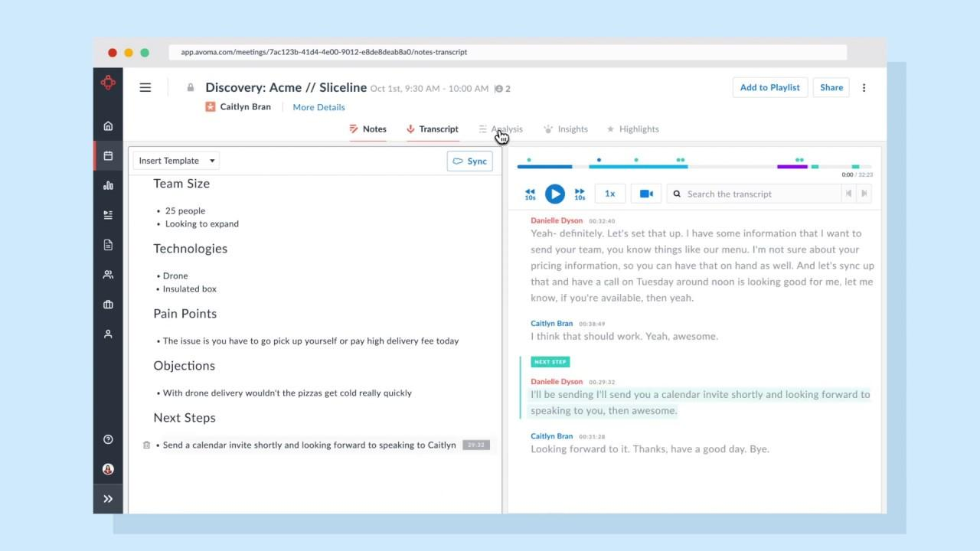Focus the Search the transcript field
Image resolution: width=980 pixels, height=551 pixels.
pos(753,194)
